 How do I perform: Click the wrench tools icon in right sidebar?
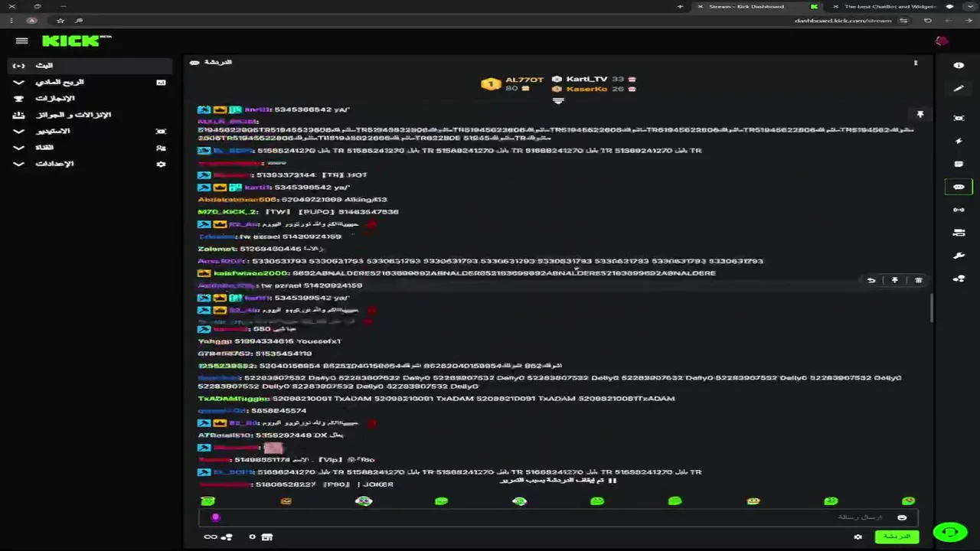959,256
